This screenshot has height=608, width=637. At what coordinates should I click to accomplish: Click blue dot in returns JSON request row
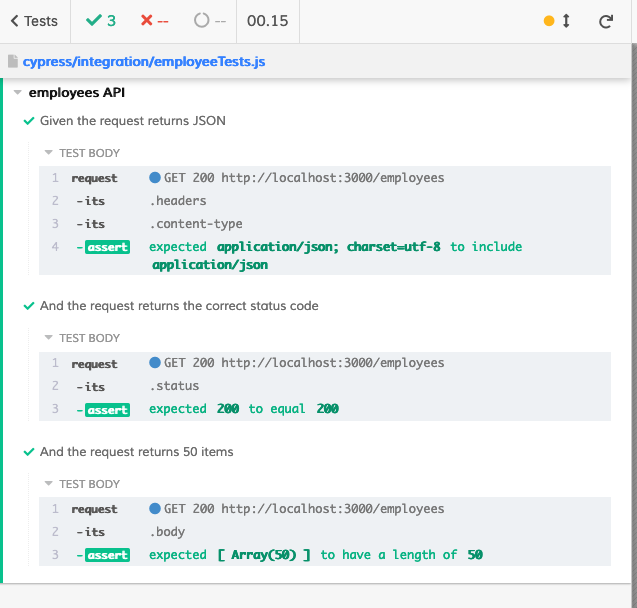155,177
